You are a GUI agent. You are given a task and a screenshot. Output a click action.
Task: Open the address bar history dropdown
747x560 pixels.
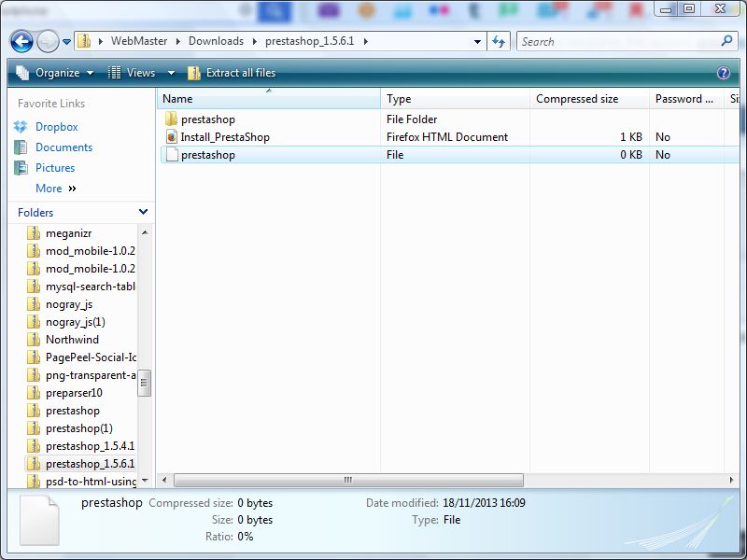(x=477, y=42)
